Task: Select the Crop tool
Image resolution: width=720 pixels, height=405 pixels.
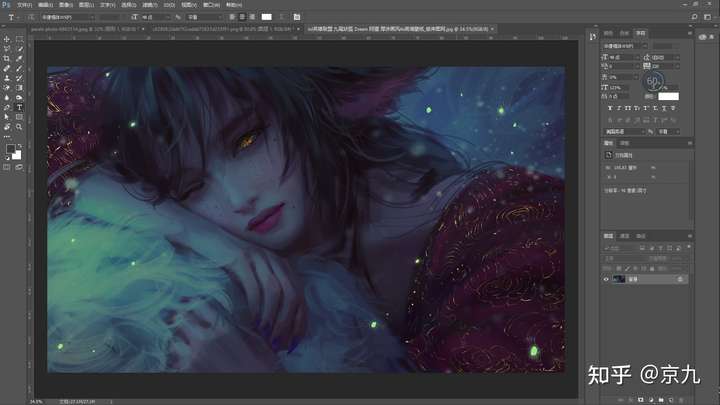Action: pyautogui.click(x=6, y=58)
